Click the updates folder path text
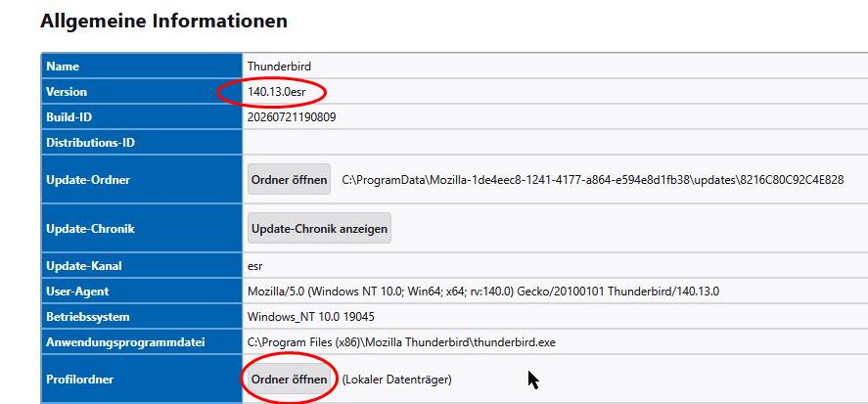Screen dimensions: 868x404 point(593,180)
